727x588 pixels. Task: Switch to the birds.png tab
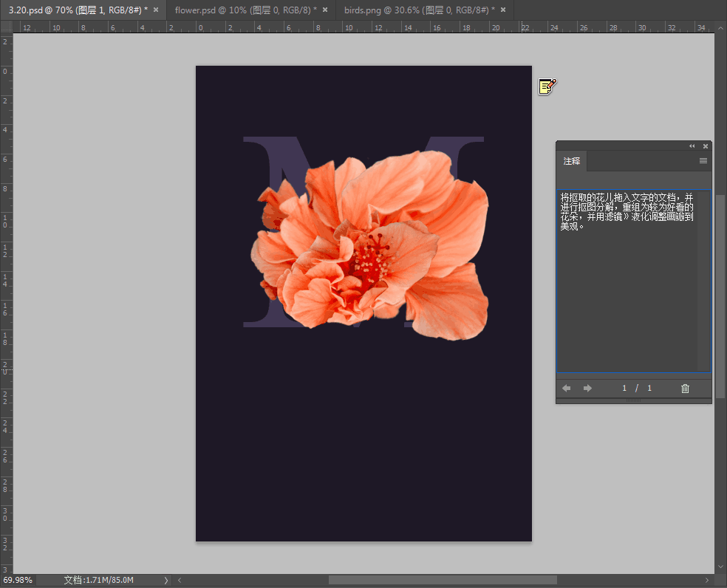[419, 10]
